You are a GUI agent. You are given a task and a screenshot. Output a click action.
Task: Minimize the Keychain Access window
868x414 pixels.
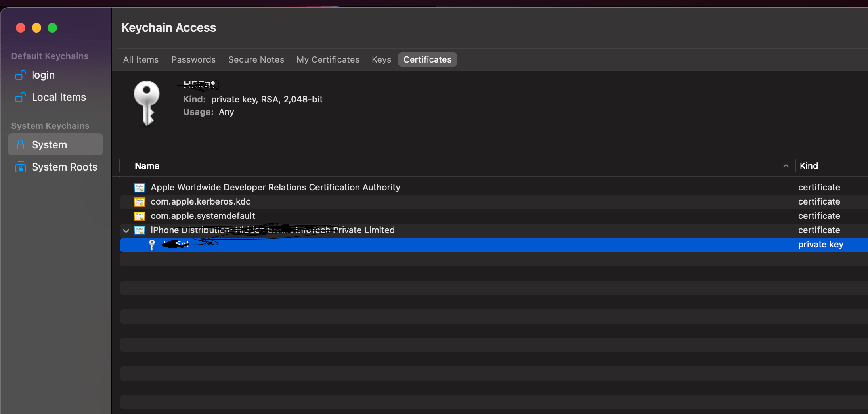pyautogui.click(x=36, y=28)
